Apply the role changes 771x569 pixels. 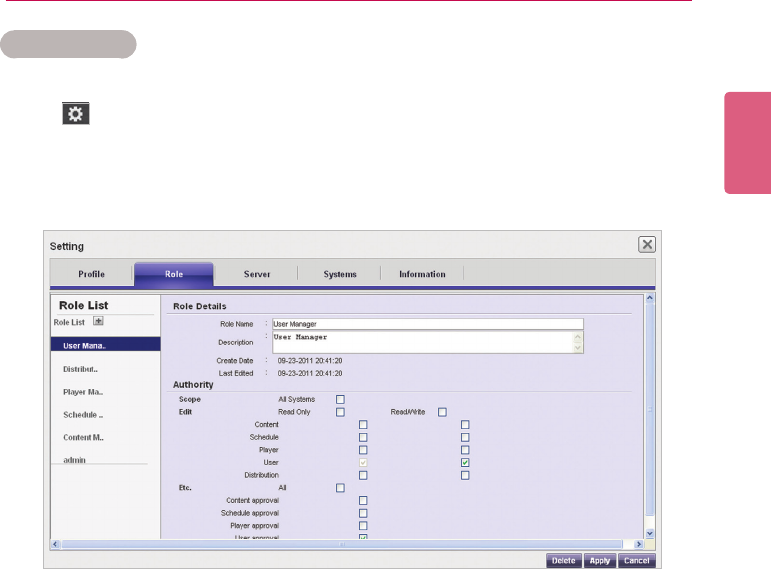599,561
